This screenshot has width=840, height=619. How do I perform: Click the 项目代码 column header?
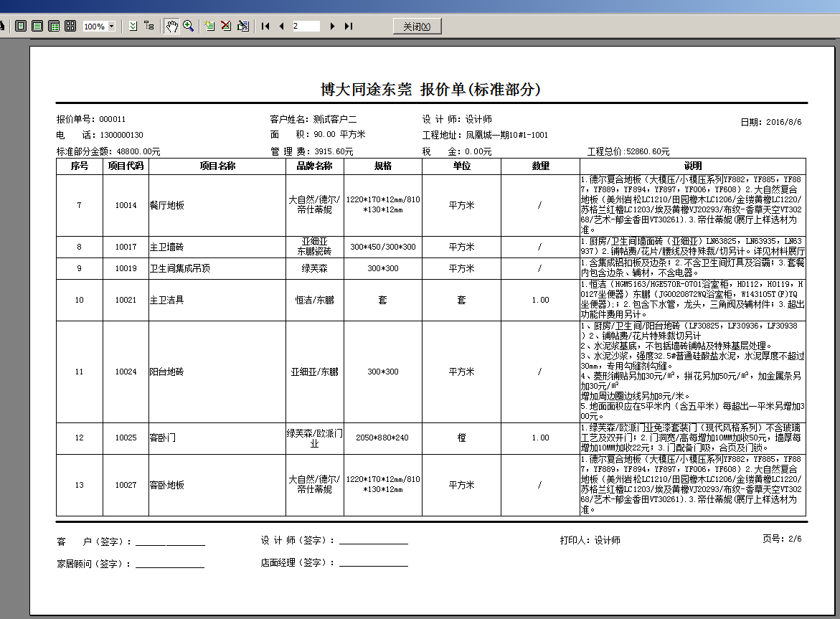(126, 166)
